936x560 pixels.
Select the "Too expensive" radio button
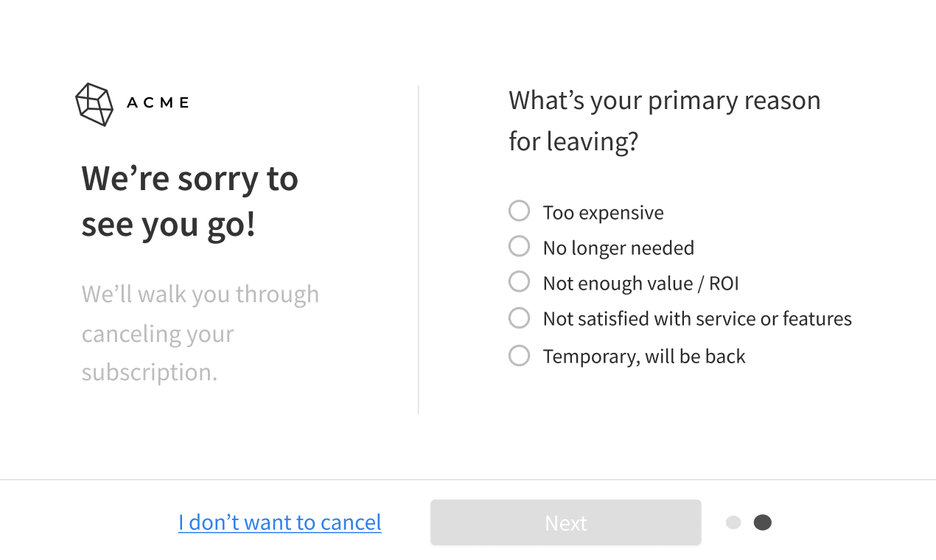click(519, 211)
